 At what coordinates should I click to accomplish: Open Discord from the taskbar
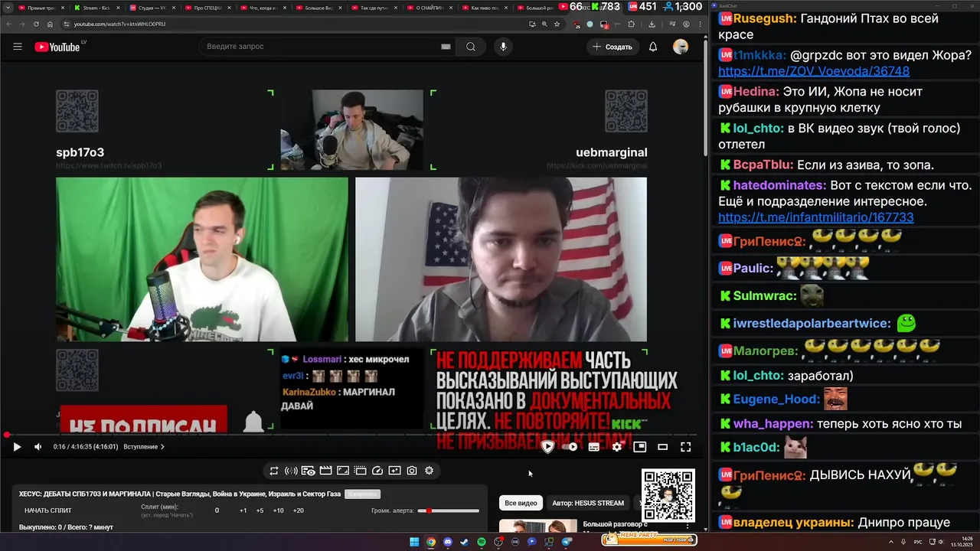click(x=448, y=542)
